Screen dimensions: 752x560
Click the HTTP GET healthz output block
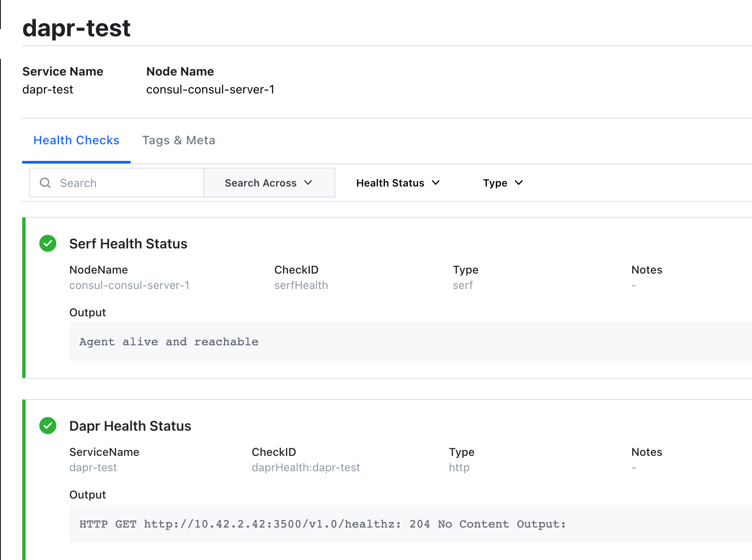(x=322, y=524)
